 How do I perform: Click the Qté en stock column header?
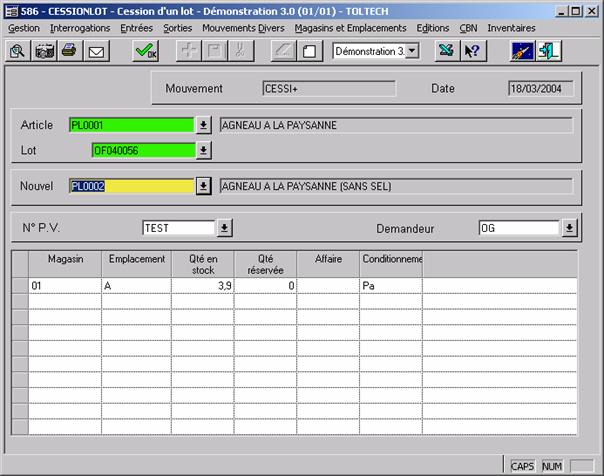coord(202,264)
